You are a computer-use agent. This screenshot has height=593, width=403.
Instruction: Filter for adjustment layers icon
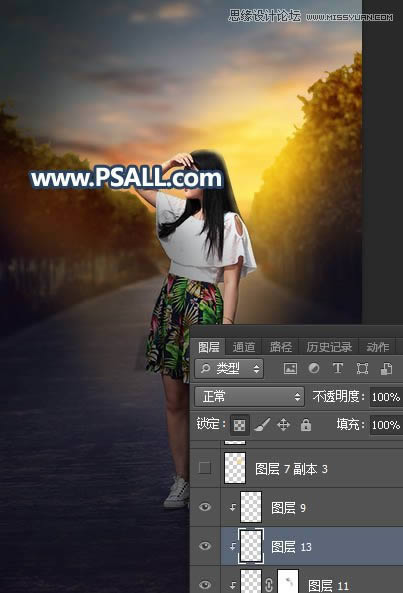click(x=314, y=368)
